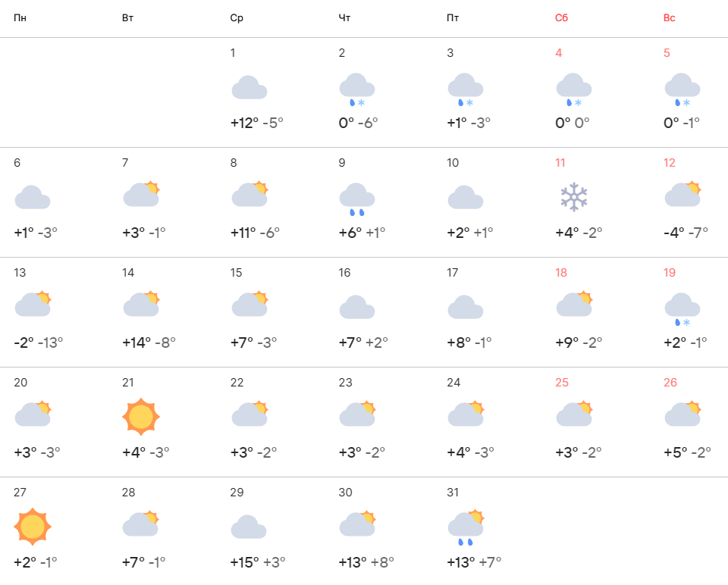Click the sunny icon on day 21
This screenshot has height=585, width=728.
(x=141, y=417)
